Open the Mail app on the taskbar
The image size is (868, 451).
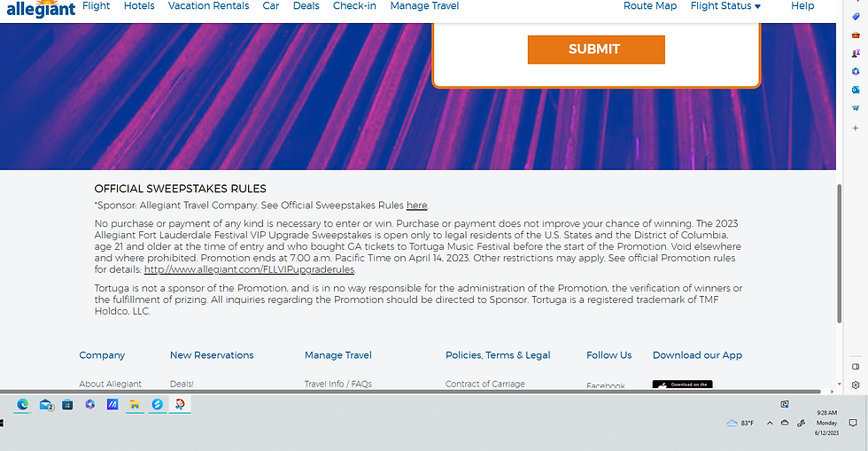tap(46, 405)
